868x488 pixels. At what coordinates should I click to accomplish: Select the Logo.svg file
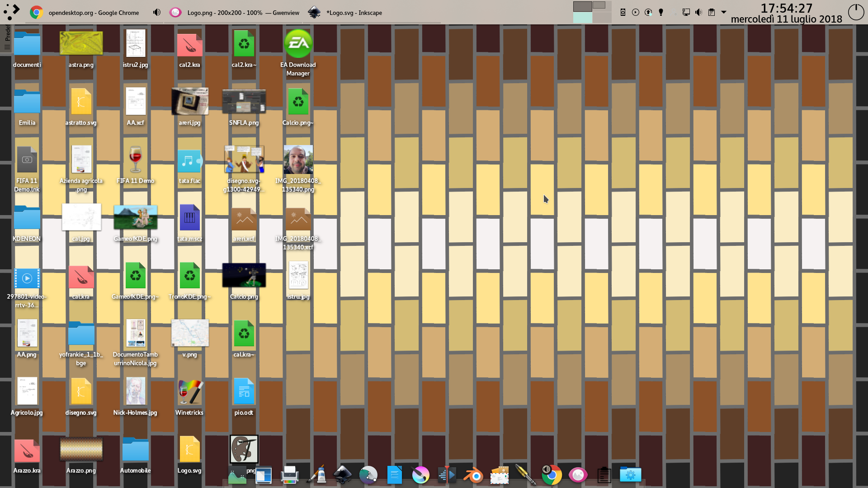(x=189, y=455)
